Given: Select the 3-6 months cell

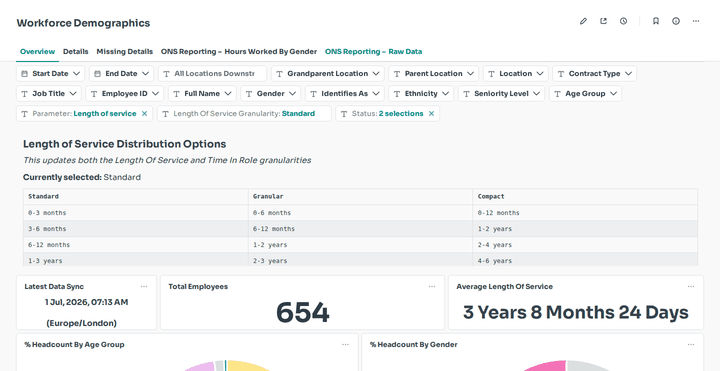Looking at the screenshot, I should 135,229.
